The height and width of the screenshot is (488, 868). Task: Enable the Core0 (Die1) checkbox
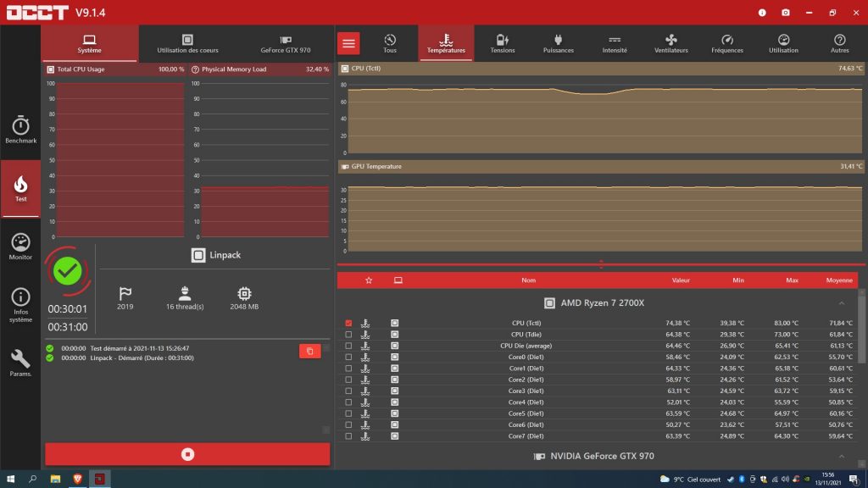[348, 357]
